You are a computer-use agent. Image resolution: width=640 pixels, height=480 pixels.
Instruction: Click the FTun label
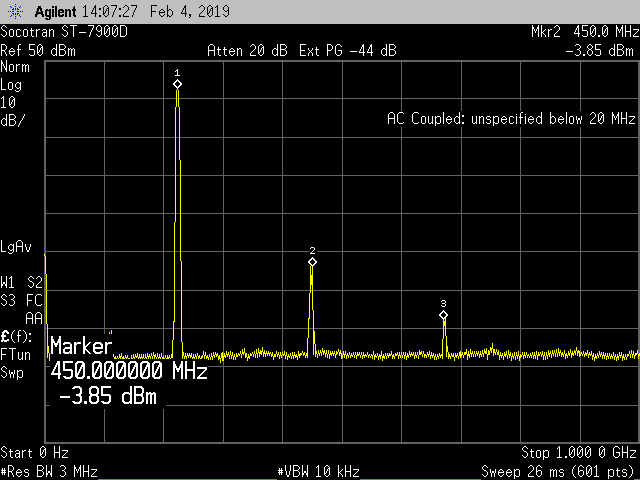pos(16,354)
